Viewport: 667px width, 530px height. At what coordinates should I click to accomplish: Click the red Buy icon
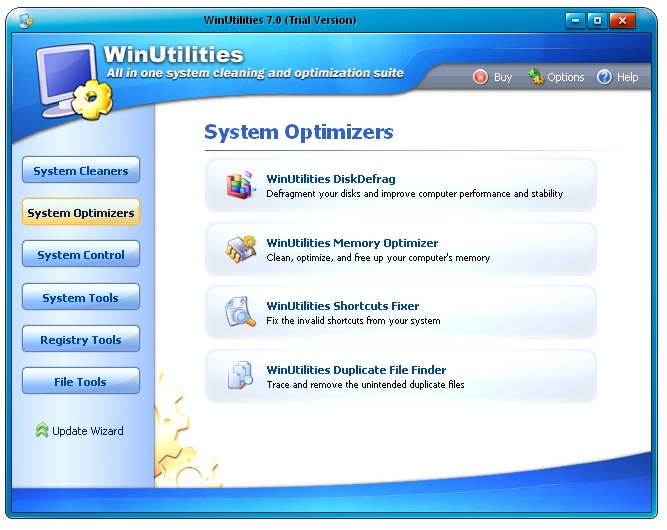point(480,77)
